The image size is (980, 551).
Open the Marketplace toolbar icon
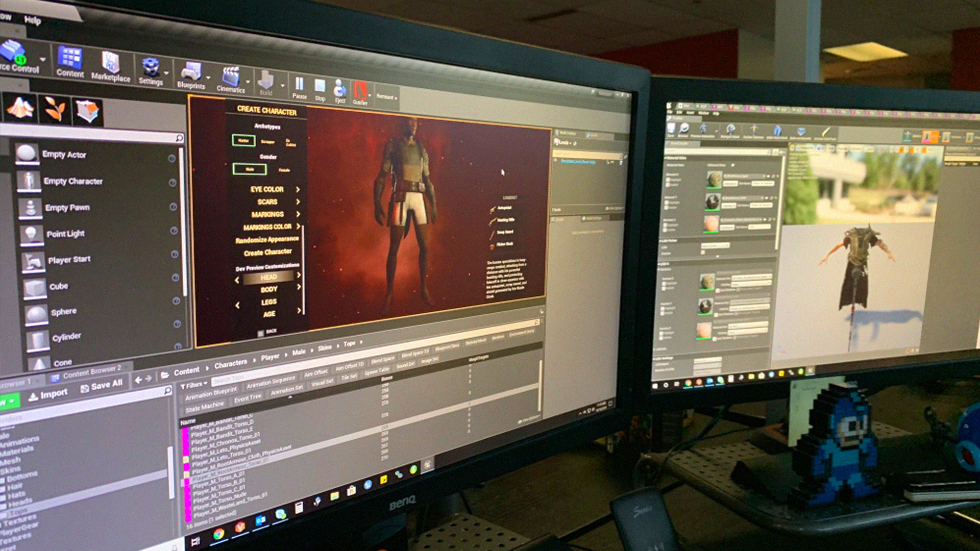(x=110, y=67)
